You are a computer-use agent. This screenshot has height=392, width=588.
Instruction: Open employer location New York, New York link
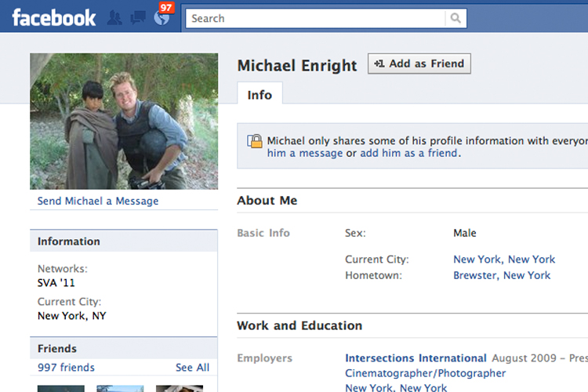pyautogui.click(x=396, y=387)
